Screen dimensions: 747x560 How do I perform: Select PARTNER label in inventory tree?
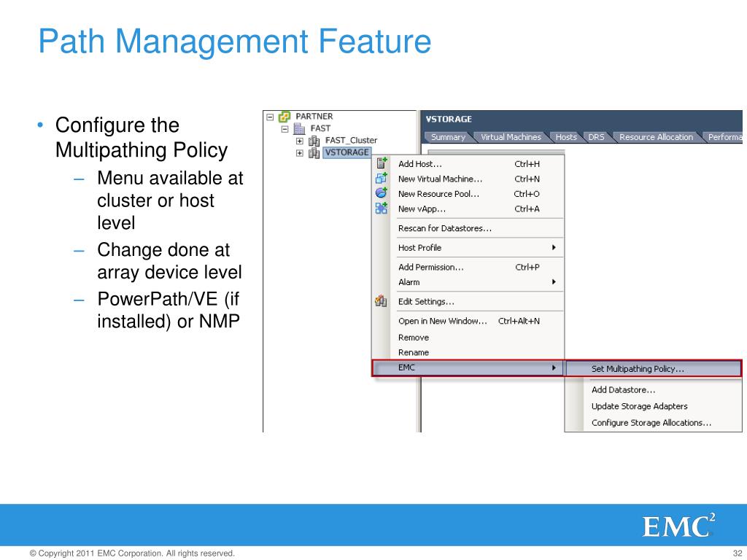pos(314,116)
